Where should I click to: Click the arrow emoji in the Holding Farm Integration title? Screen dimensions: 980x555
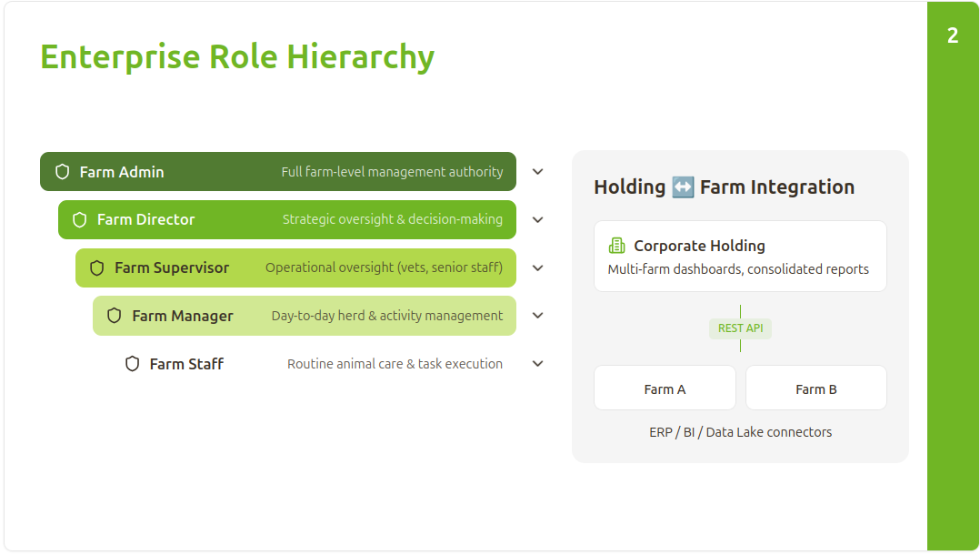point(683,187)
